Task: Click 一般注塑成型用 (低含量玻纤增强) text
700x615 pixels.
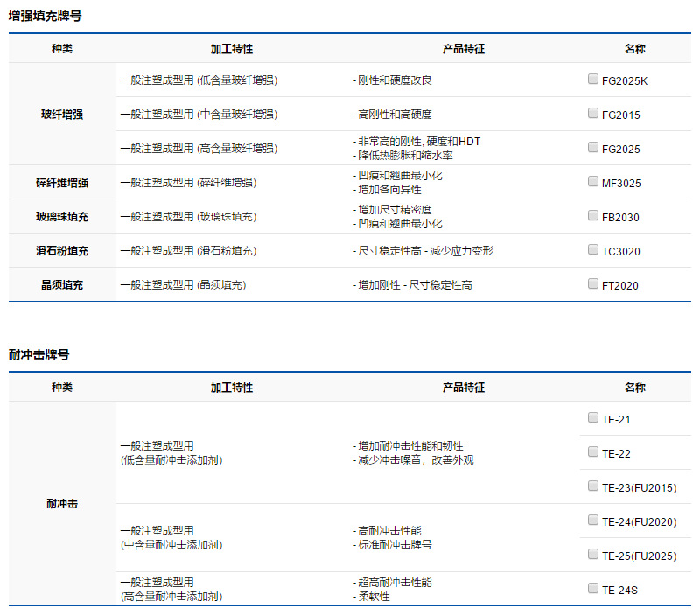Action: 199,80
